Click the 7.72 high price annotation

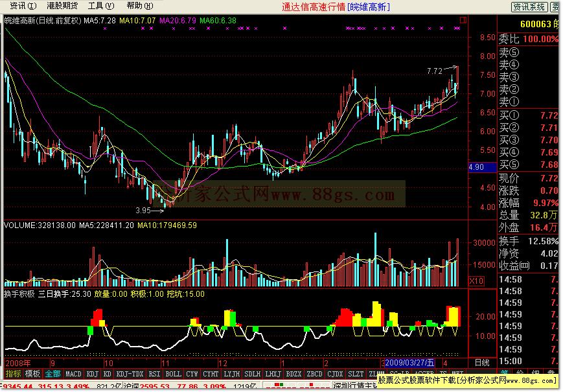[435, 71]
